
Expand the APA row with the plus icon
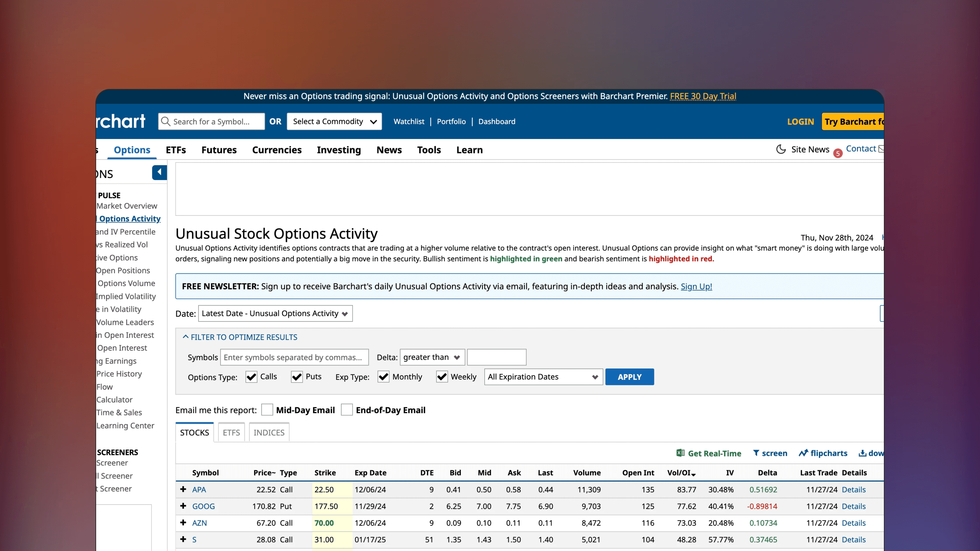coord(183,490)
